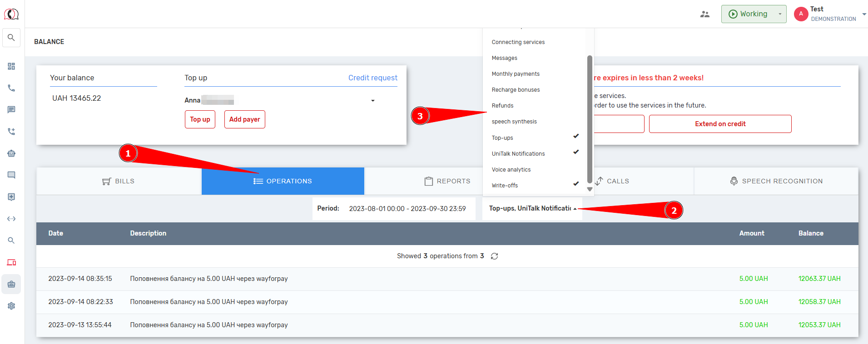Click the Credit request link
This screenshot has width=868, height=344.
click(x=372, y=78)
